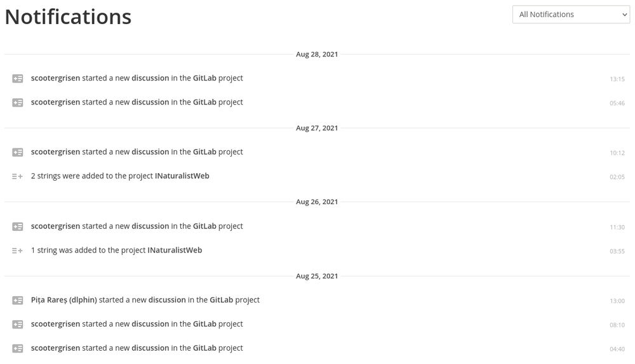Open Pița Rareș (dlphin) user profile link
This screenshot has height=364, width=635.
[x=64, y=300]
